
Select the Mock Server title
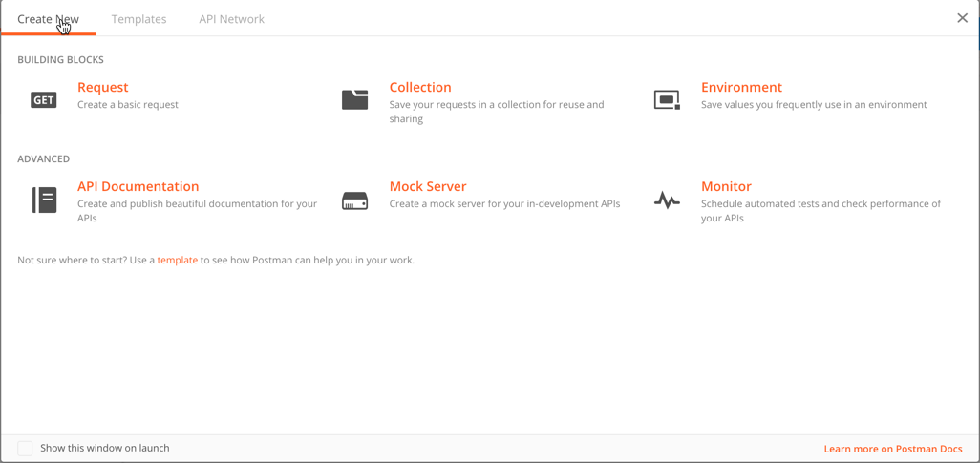click(x=428, y=186)
